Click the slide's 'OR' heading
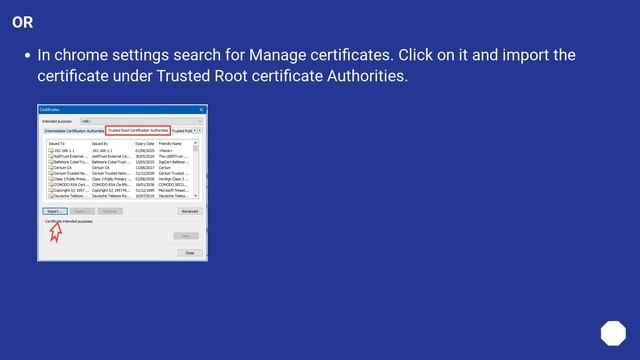This screenshot has width=640, height=360. tap(22, 22)
